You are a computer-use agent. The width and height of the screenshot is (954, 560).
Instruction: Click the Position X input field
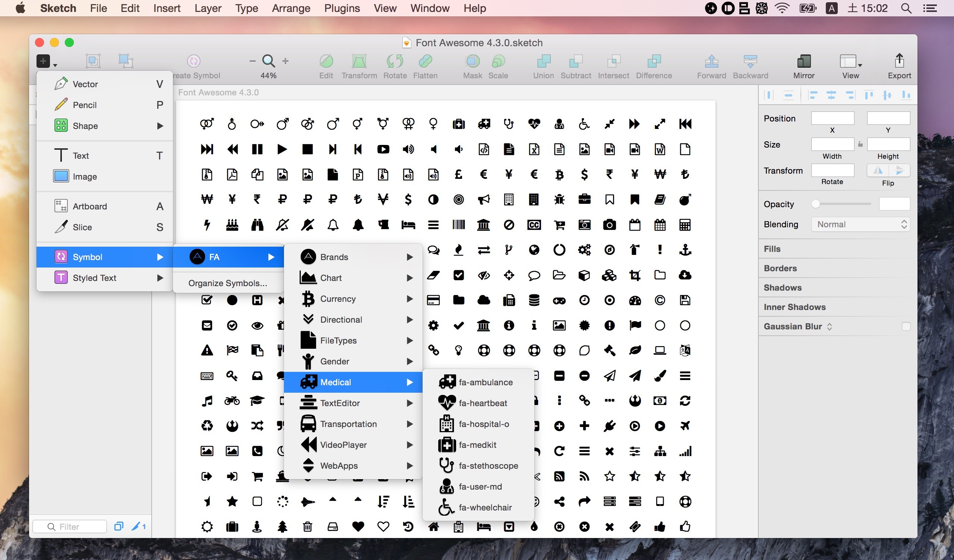[833, 118]
